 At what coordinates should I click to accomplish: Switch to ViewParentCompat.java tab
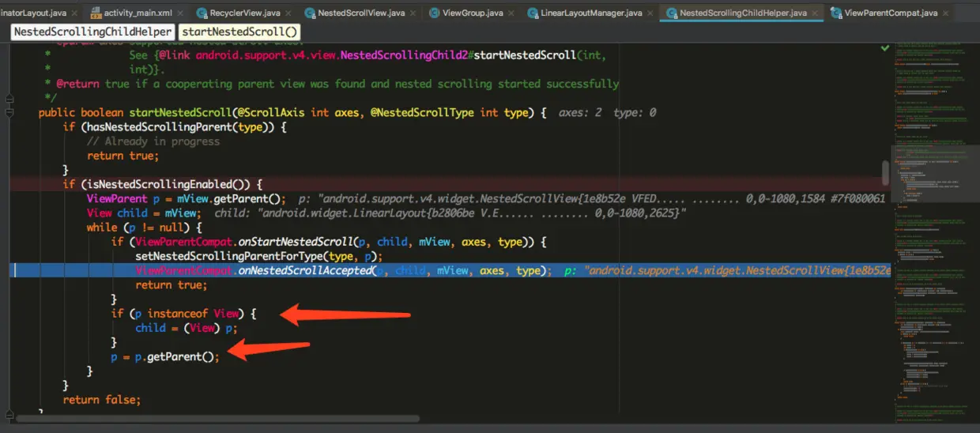tap(889, 13)
